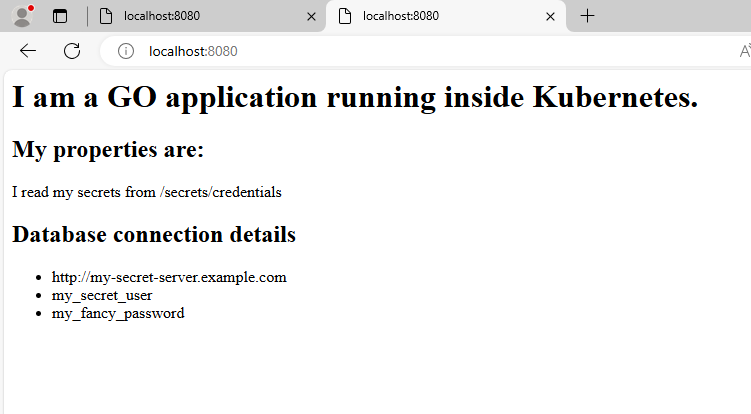Viewport: 751px width, 414px height.
Task: Click the page icon on first tab
Action: 105,16
